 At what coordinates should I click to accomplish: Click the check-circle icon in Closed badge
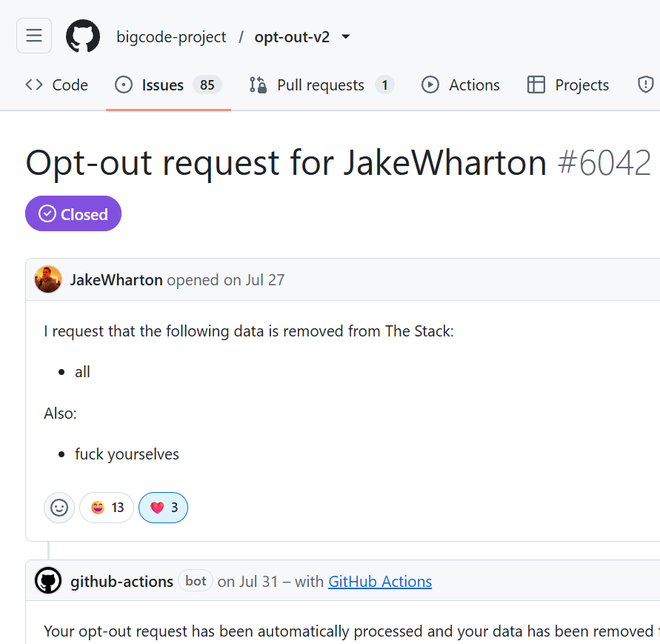[47, 213]
